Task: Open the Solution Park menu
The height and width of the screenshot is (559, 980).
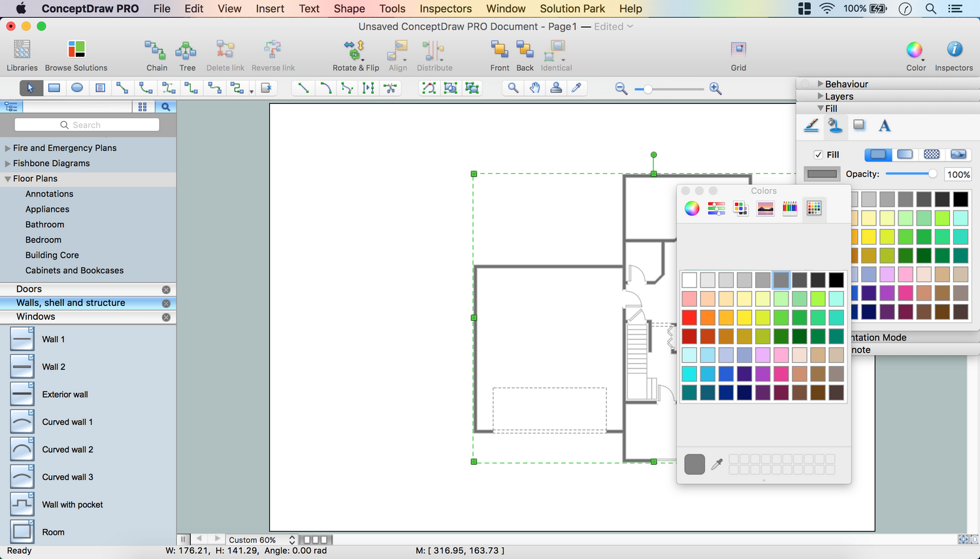Action: coord(572,8)
